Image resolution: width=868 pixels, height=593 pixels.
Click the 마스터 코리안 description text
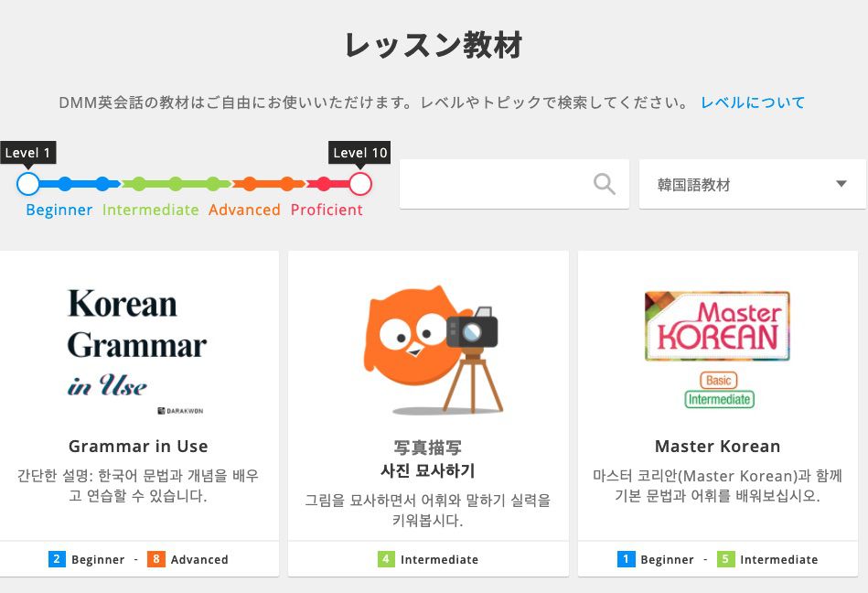[717, 486]
